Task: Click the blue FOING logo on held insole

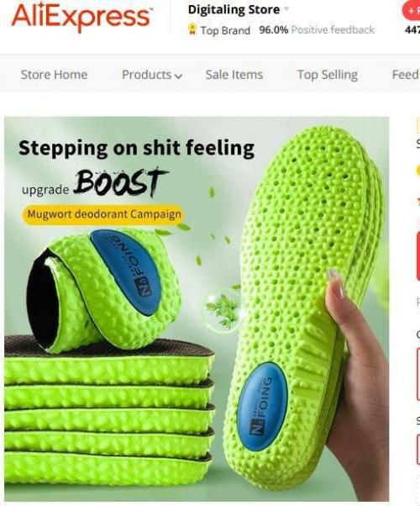Action: 262,406
